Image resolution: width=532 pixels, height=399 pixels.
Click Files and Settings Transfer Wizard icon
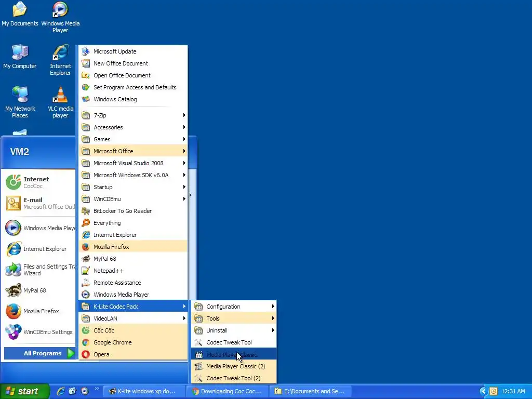pos(13,270)
